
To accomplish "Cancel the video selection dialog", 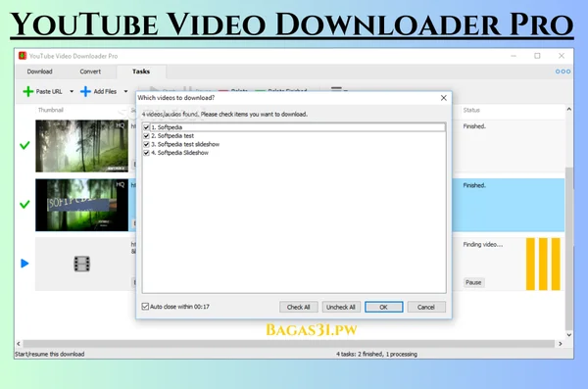I will point(426,307).
